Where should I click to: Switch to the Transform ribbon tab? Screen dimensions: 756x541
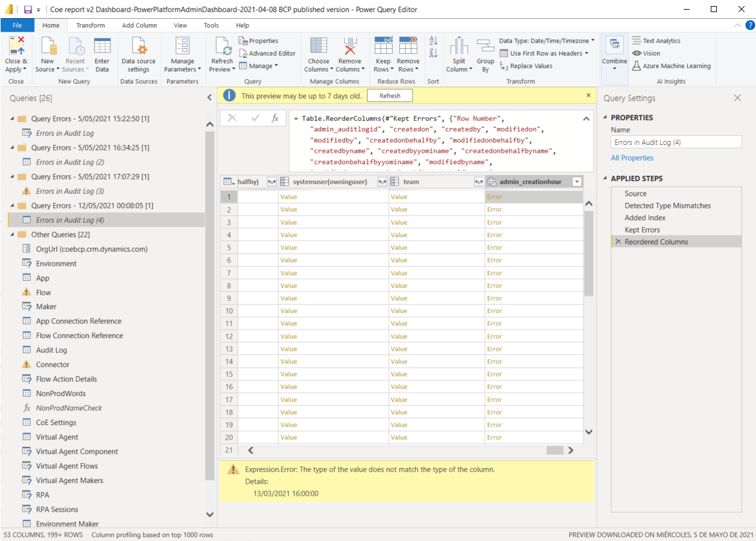(x=91, y=25)
